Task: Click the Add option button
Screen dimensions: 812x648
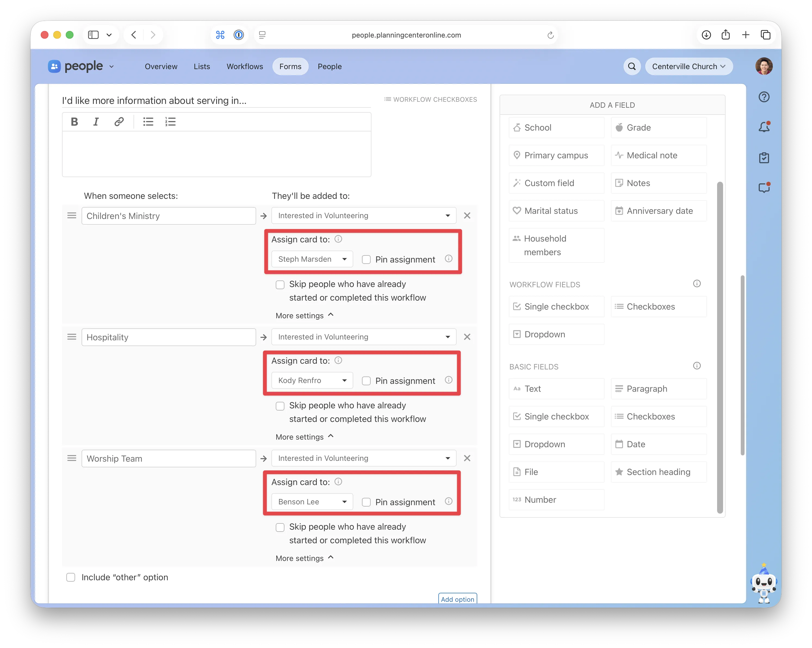Action: click(457, 599)
